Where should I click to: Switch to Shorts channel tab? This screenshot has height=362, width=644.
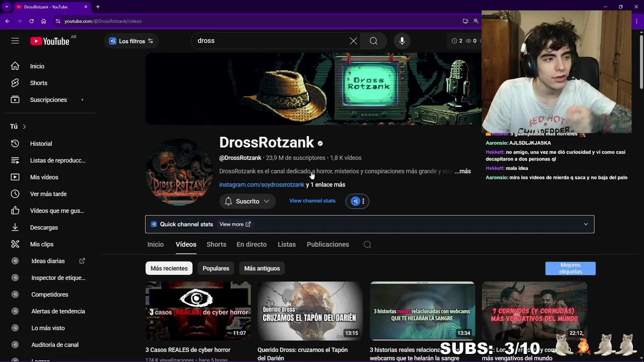(x=216, y=244)
